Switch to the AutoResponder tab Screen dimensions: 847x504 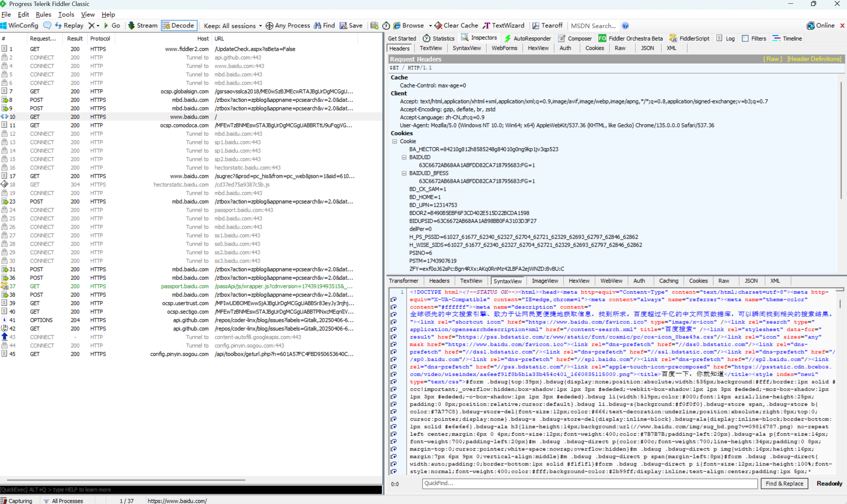528,39
